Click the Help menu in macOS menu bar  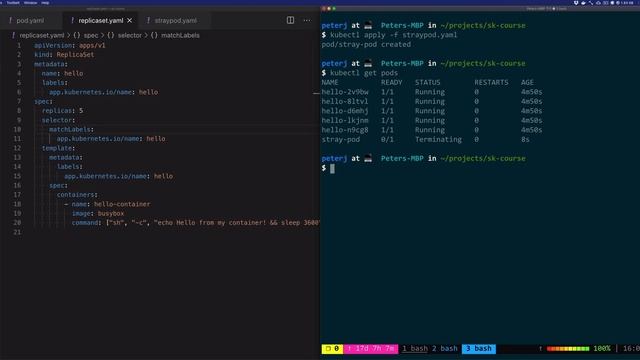click(x=45, y=2)
